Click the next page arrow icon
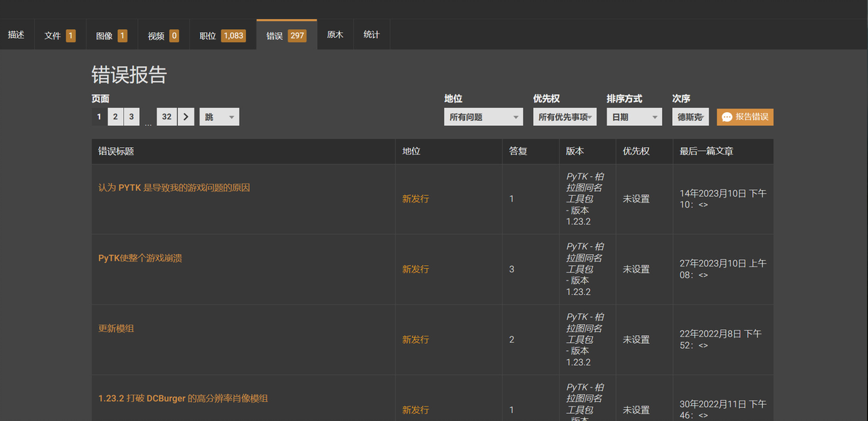This screenshot has width=868, height=421. 186,117
